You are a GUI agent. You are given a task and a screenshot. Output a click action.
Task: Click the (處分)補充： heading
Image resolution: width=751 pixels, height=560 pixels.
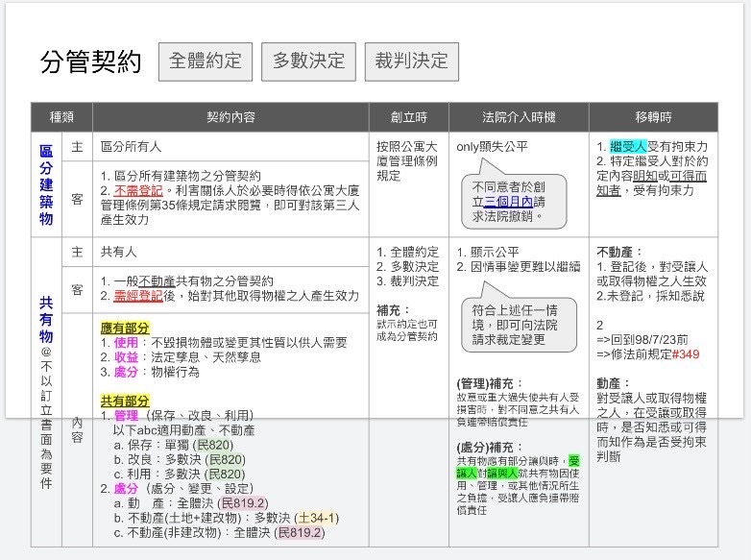490,448
